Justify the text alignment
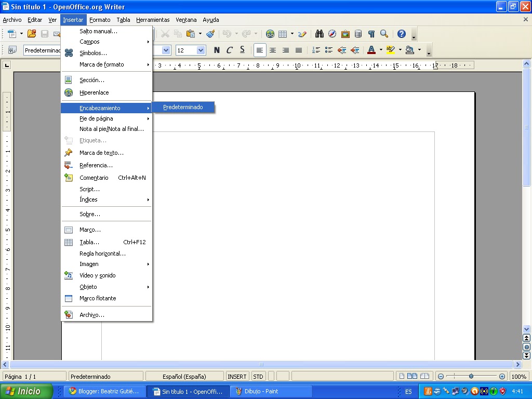Image resolution: width=532 pixels, height=399 pixels. (x=299, y=50)
